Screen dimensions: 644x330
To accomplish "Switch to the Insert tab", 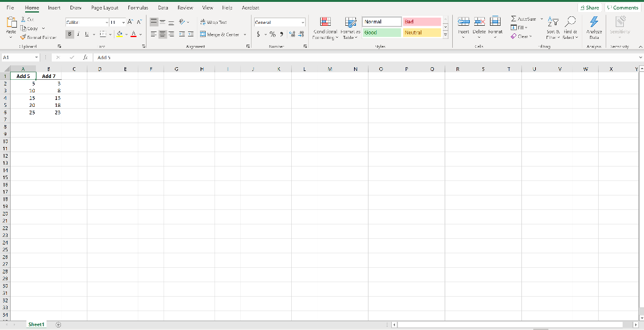I will tap(54, 8).
